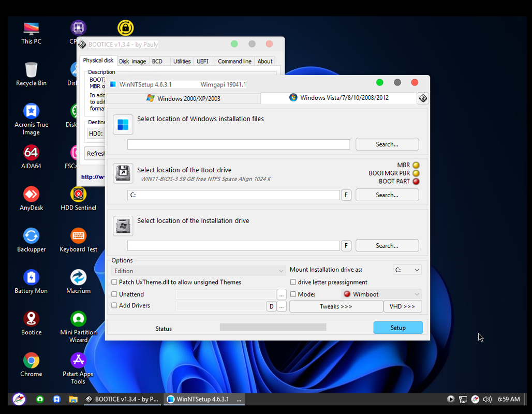Click MBR yellow status indicator
The image size is (532, 414).
[x=416, y=165]
